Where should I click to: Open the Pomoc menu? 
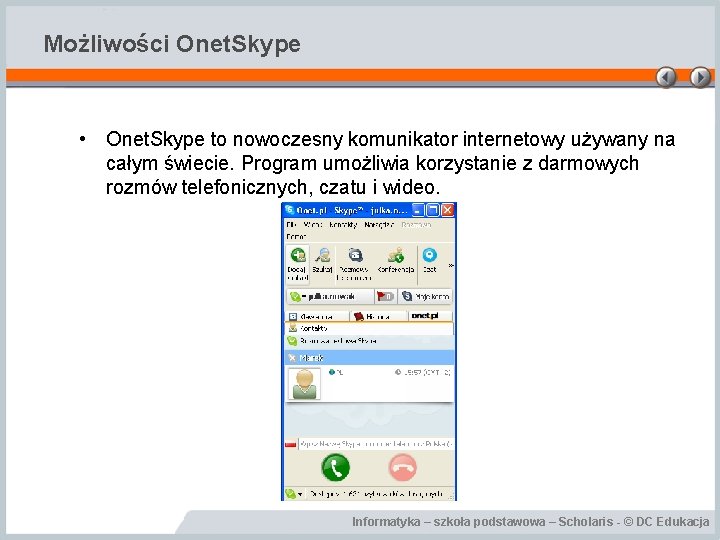point(296,236)
